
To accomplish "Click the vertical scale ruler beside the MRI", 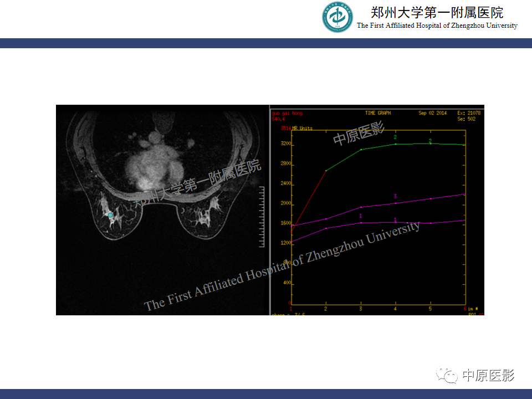I will click(262, 217).
